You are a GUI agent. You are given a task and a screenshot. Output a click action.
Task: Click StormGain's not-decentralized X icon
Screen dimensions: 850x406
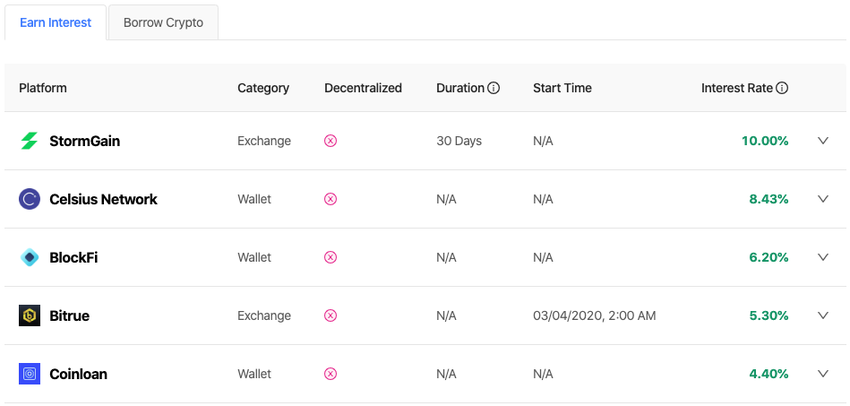click(x=331, y=141)
